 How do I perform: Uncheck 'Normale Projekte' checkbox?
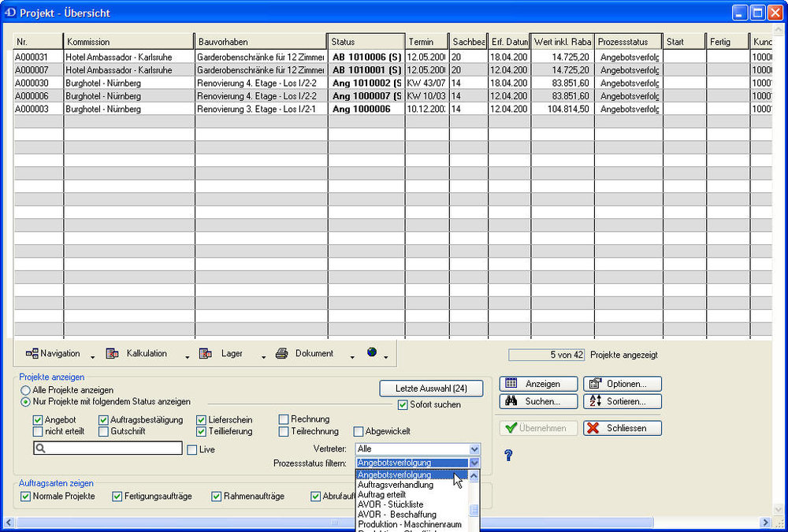click(x=25, y=497)
